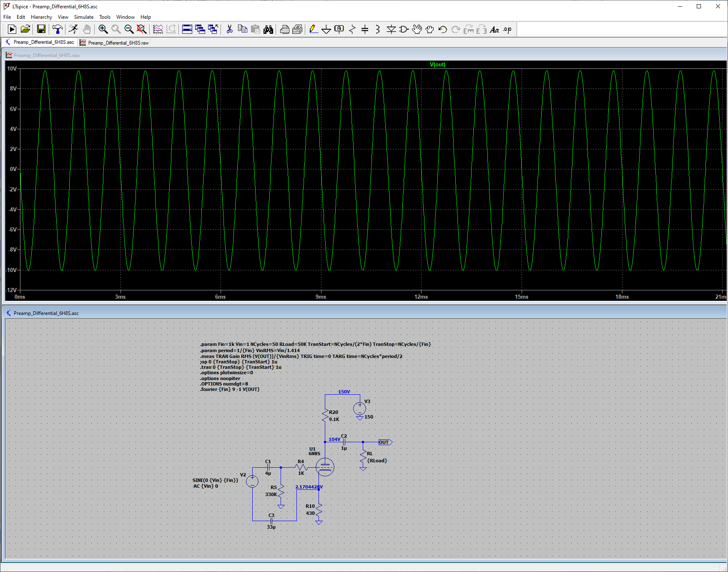Click the waveform pane title Preamp_Differential_6H8S.raw
Image resolution: width=728 pixels, height=572 pixels.
46,55
